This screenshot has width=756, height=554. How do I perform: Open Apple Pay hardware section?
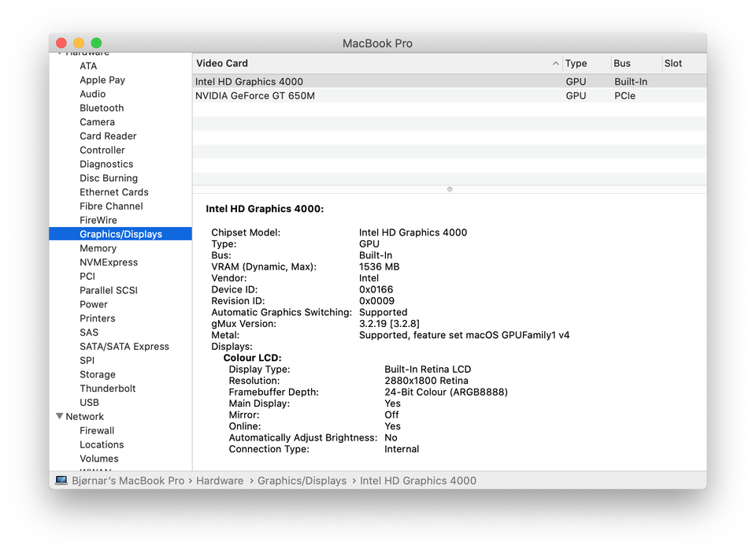[102, 80]
